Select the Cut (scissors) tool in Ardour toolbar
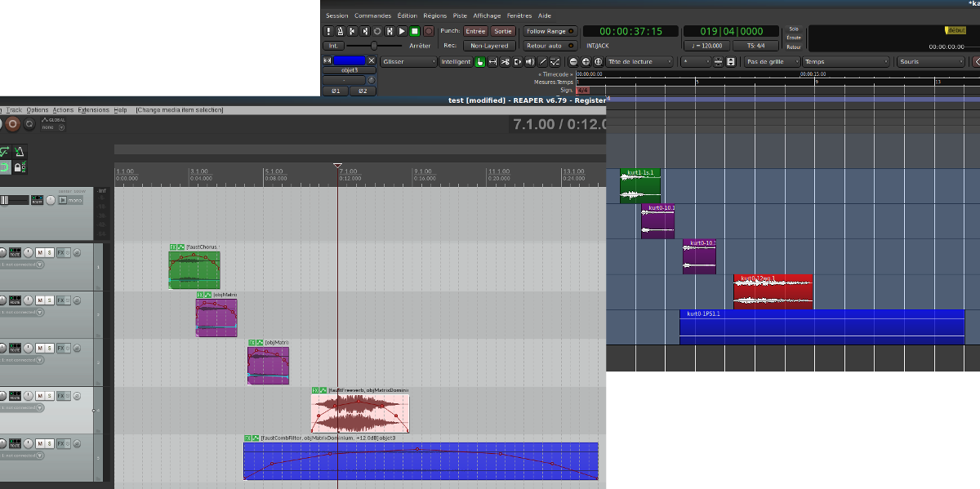Screen dimensions: 980x489 coord(505,61)
